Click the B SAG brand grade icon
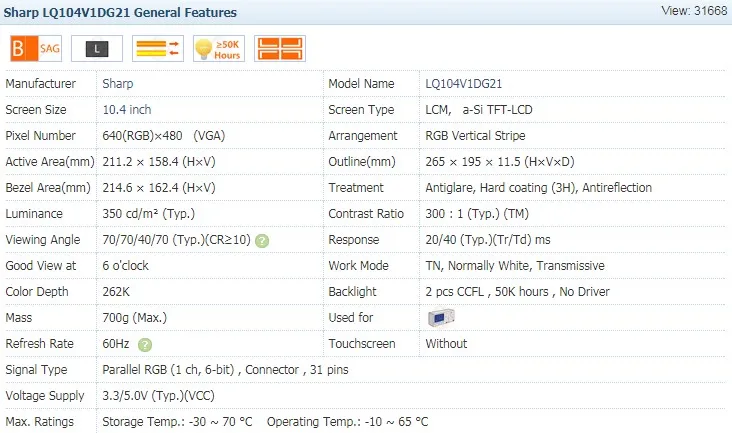732x433 pixels. [36, 49]
